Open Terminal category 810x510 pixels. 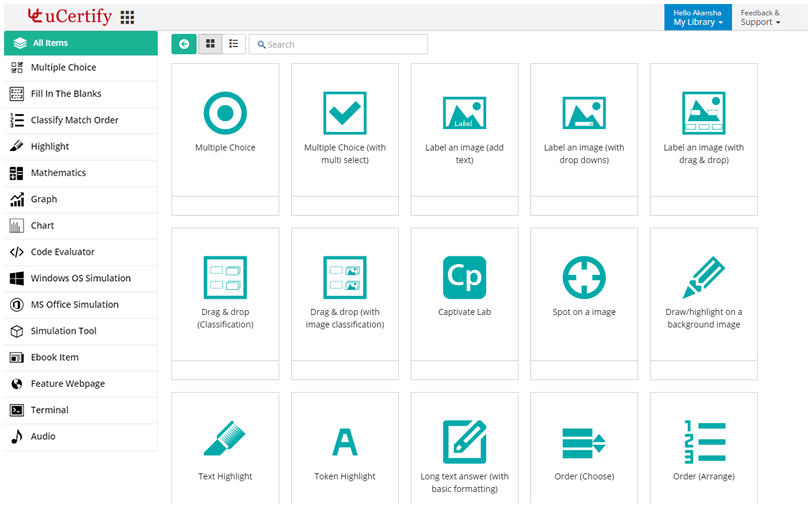pyautogui.click(x=81, y=410)
